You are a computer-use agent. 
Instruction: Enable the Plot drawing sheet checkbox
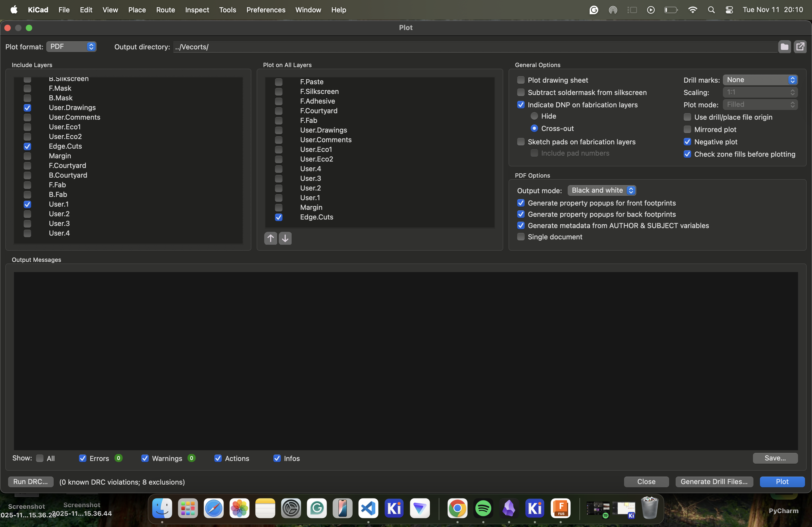click(x=521, y=80)
